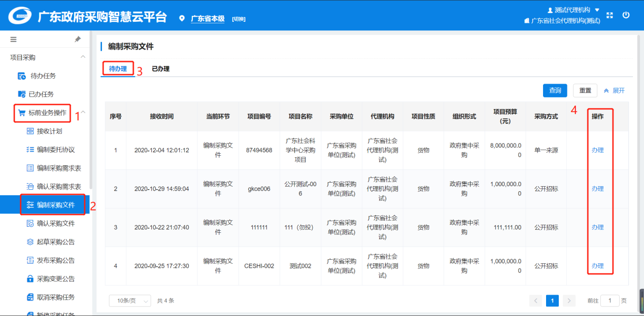Click the hamburger menu collapse icon
This screenshot has height=316, width=644.
coord(13,39)
